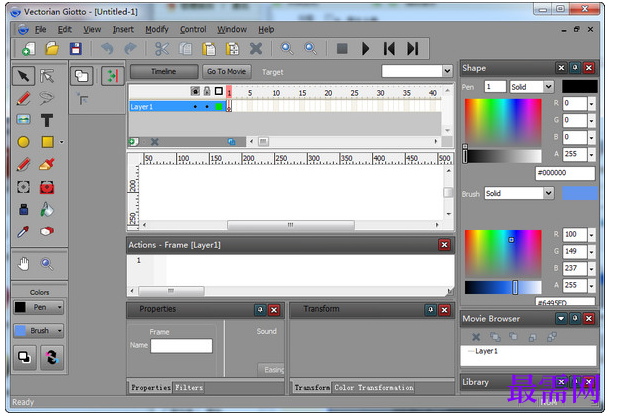Click the blue Brush color swatch

[580, 193]
